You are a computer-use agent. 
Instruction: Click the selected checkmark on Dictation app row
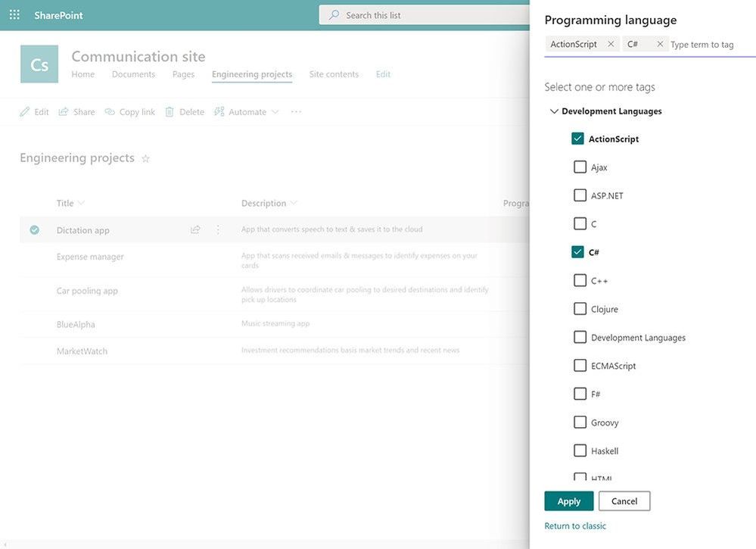(34, 230)
